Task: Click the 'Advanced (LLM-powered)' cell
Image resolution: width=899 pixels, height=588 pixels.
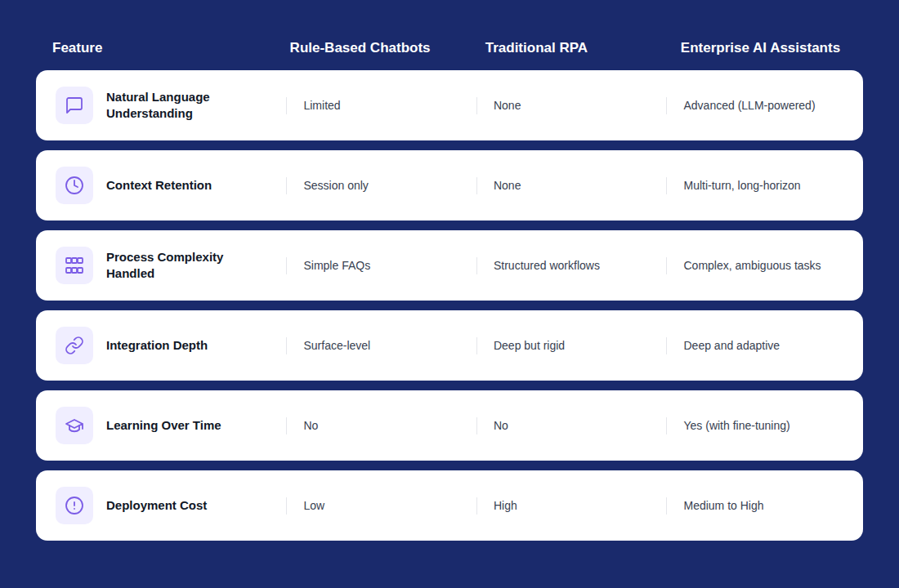Action: click(749, 105)
